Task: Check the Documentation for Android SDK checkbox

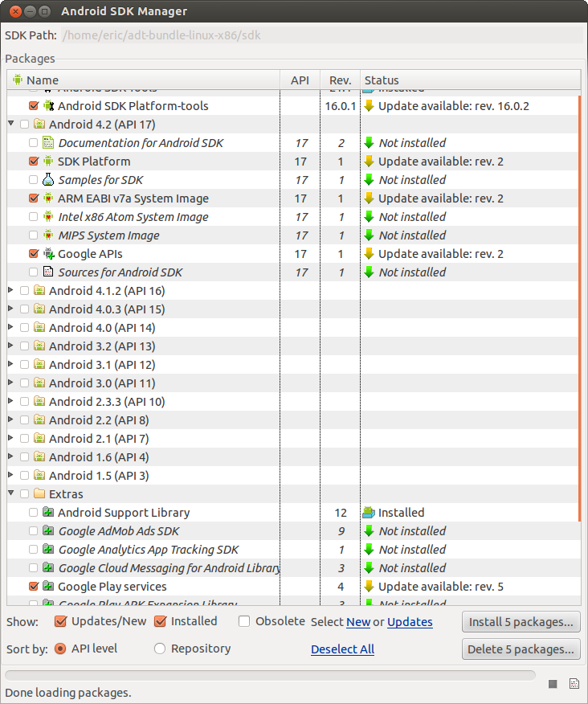Action: coord(33,143)
